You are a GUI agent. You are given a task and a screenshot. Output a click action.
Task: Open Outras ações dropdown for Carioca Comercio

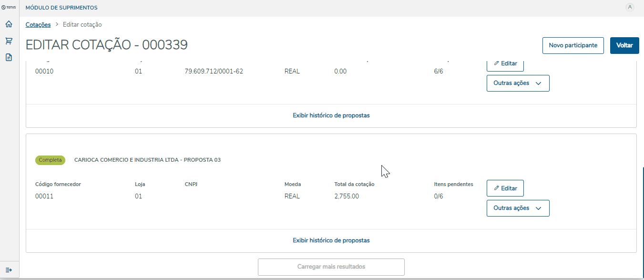point(518,208)
